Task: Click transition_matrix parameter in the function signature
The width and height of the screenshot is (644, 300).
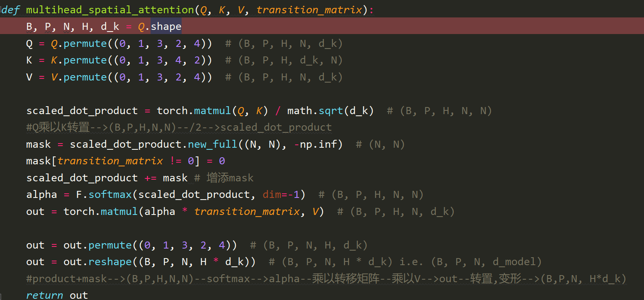Action: pos(309,10)
